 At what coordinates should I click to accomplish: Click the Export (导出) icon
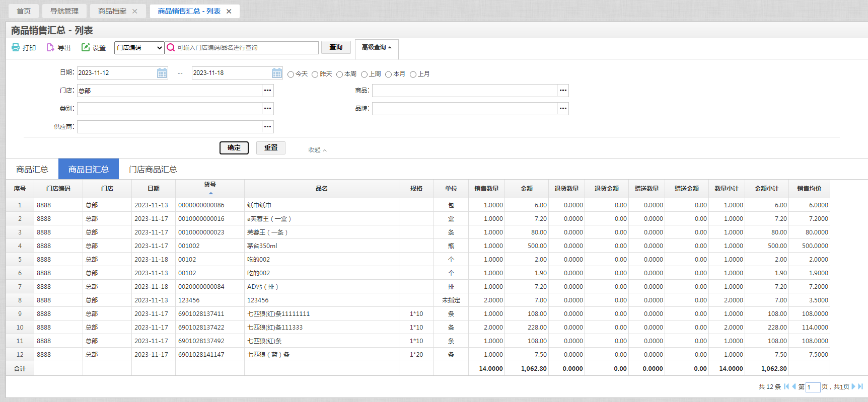coord(50,47)
